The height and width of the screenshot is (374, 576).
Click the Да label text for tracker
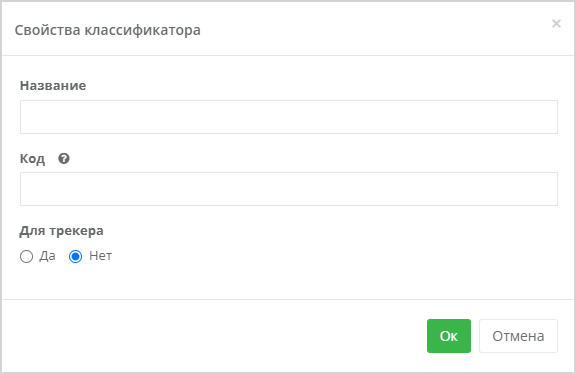pyautogui.click(x=47, y=256)
